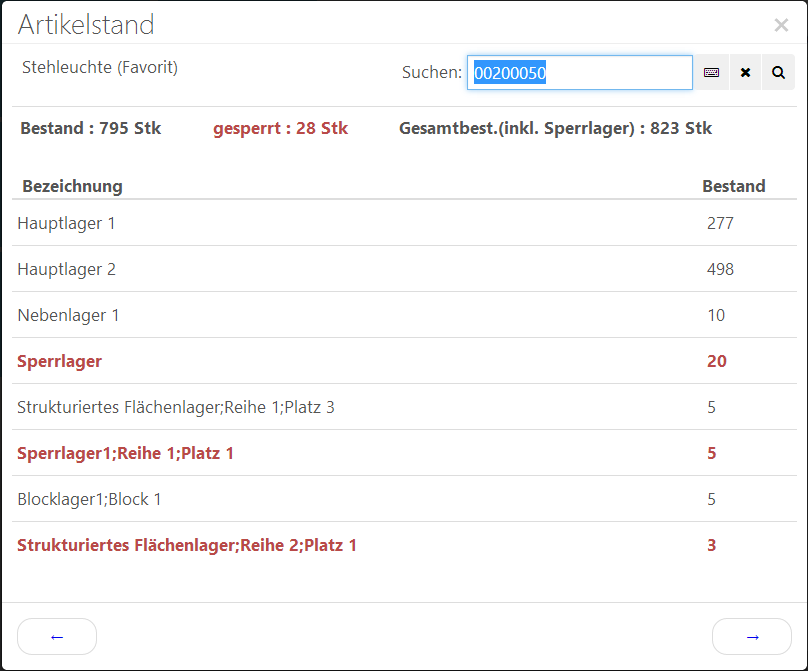This screenshot has height=671, width=808.
Task: Clear the search field with X icon
Action: pos(745,73)
